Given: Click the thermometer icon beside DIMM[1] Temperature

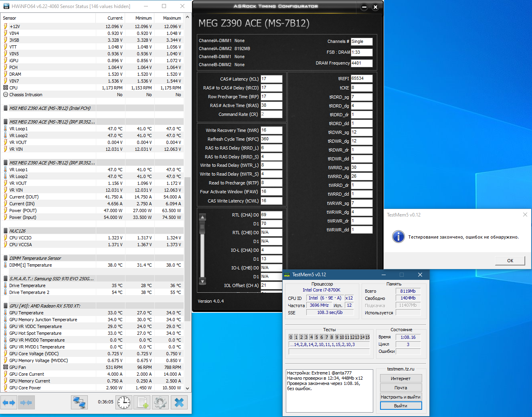Looking at the screenshot, I should pyautogui.click(x=6, y=265).
